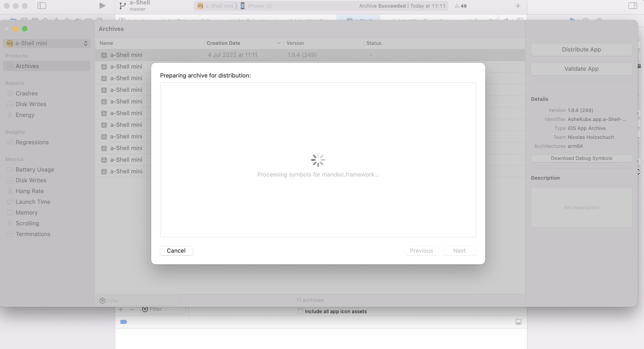Screen dimensions: 644x349
Task: Cancel the archive distribution preparation
Action: click(176, 251)
